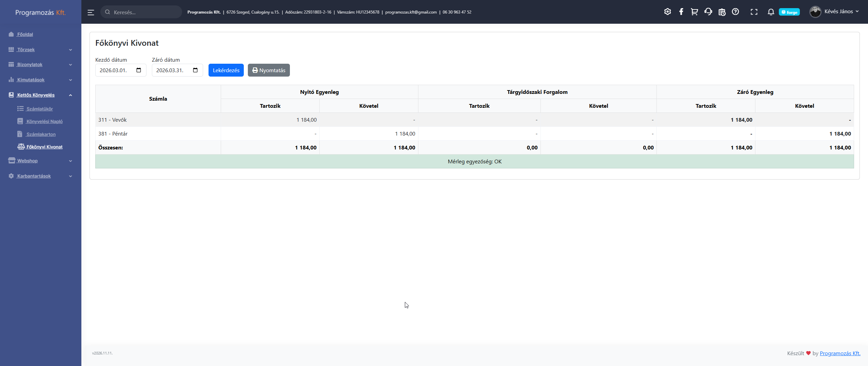The image size is (868, 366).
Task: Open the Kezdő dátum calendar picker
Action: (x=139, y=70)
